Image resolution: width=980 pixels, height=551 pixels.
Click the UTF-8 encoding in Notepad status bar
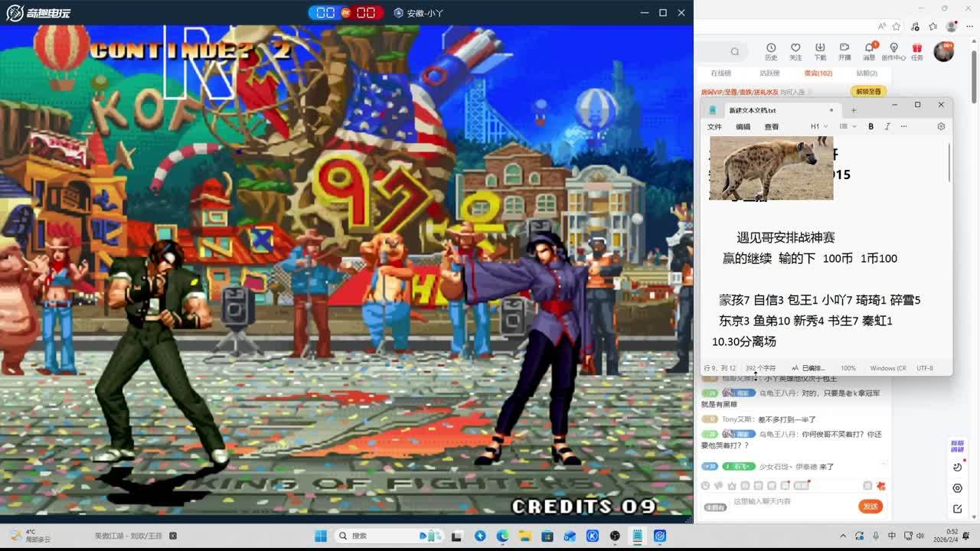click(925, 368)
